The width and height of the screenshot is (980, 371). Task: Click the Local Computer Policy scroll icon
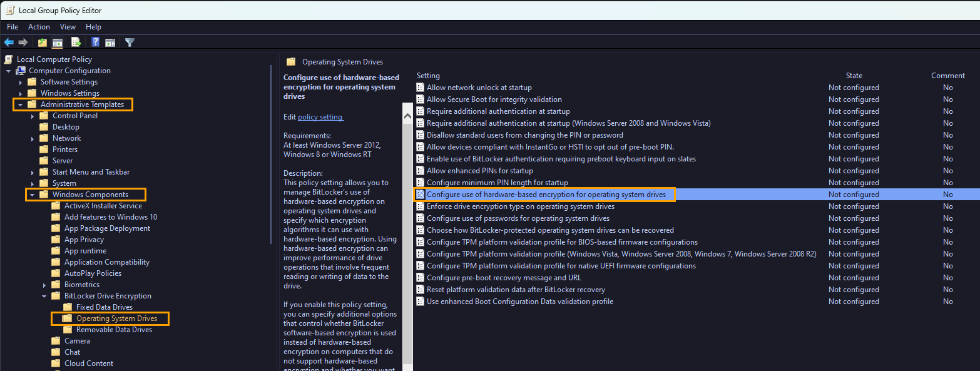click(x=8, y=59)
